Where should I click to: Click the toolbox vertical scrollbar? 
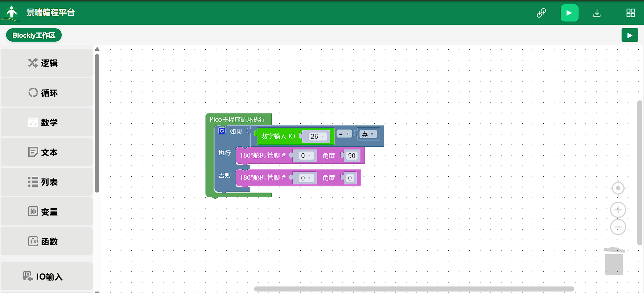[97, 123]
